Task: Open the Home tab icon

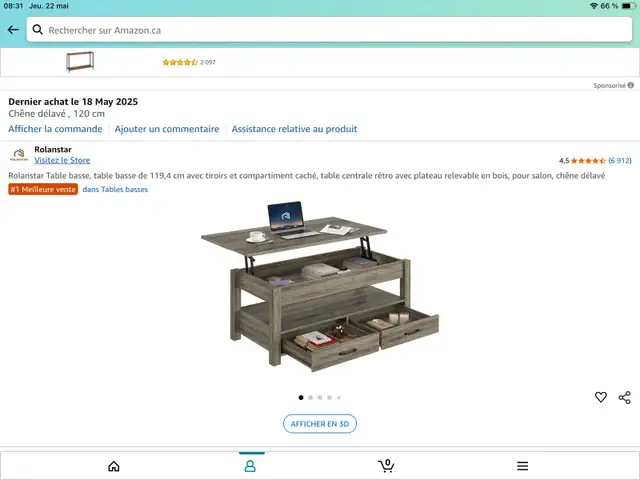Action: click(114, 466)
